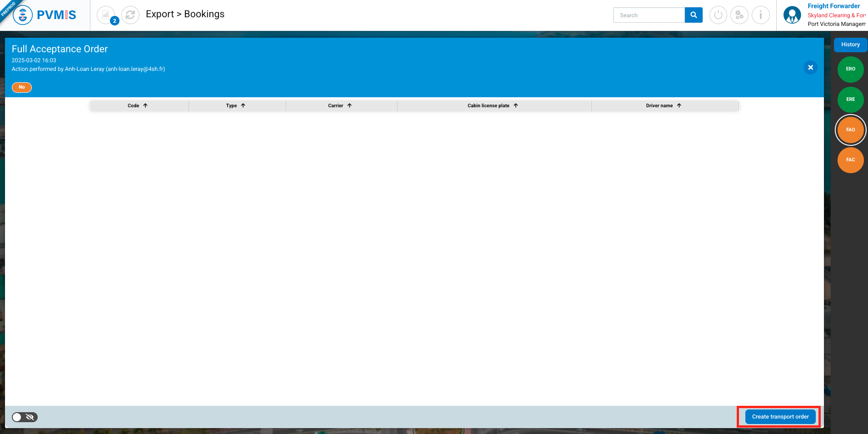Screen dimensions: 868x434
Task: Close the Full Acceptance Order panel
Action: pyautogui.click(x=810, y=68)
